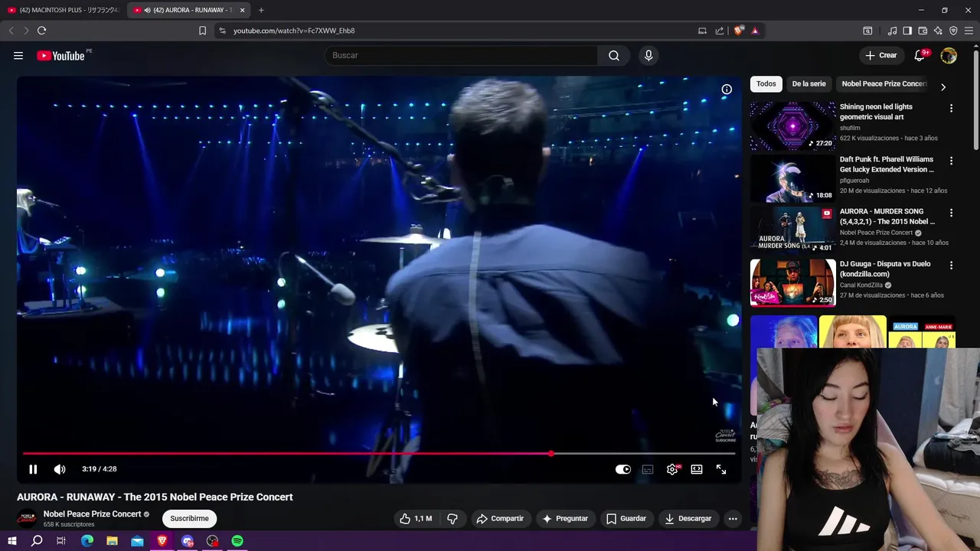Click the Suscribirme button
The height and width of the screenshot is (551, 980).
[189, 518]
